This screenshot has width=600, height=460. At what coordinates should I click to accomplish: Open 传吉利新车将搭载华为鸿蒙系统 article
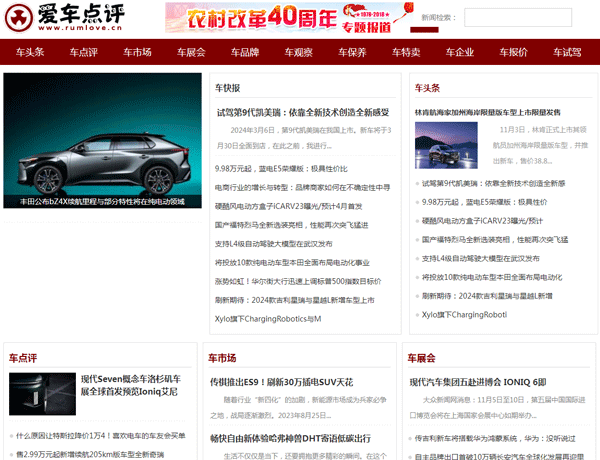[x=495, y=439]
